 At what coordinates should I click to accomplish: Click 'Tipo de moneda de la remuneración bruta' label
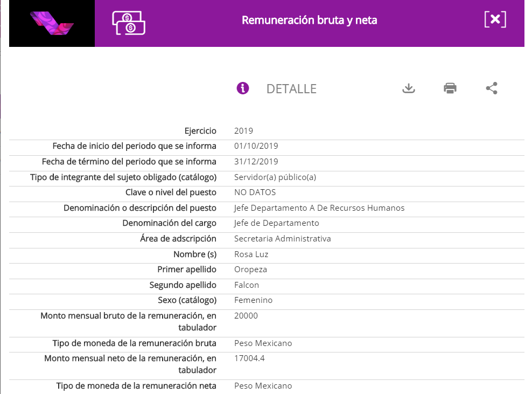click(x=135, y=343)
